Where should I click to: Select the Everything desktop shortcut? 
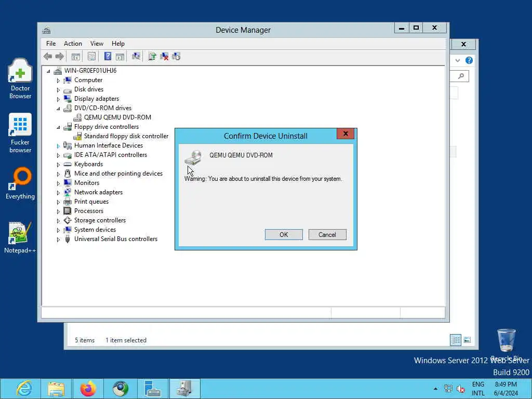(20, 183)
